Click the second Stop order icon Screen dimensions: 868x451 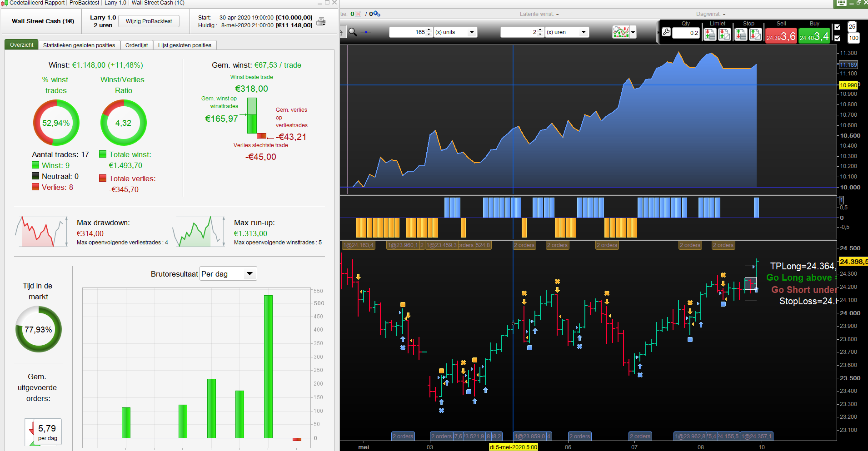tap(756, 34)
